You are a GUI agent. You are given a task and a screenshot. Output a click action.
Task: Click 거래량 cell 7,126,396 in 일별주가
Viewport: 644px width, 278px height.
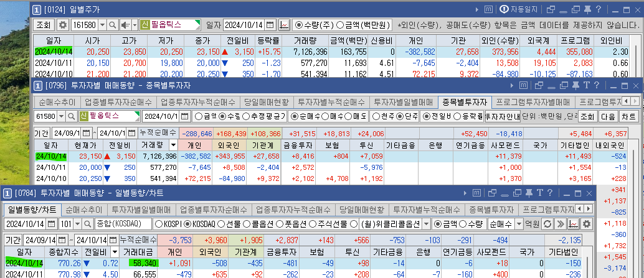305,52
